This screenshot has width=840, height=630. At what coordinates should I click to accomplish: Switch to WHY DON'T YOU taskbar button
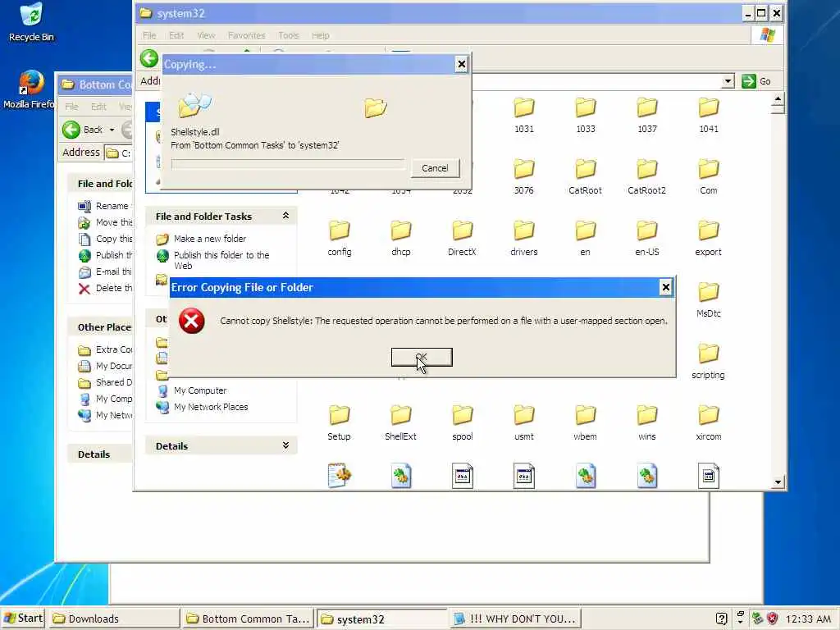click(514, 619)
